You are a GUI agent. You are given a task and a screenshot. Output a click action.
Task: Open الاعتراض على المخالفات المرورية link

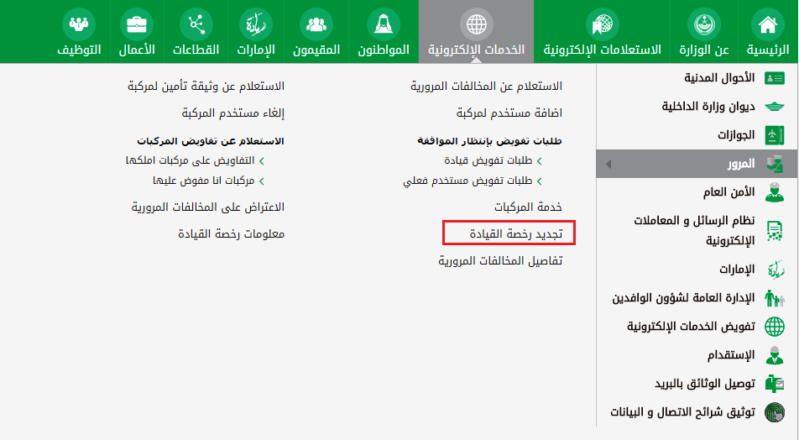point(208,207)
